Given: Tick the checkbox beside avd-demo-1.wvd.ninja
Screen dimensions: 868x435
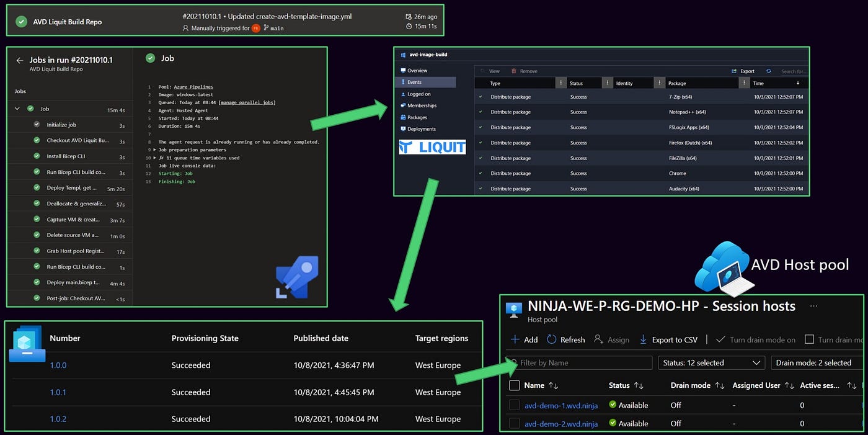Looking at the screenshot, I should (x=514, y=405).
